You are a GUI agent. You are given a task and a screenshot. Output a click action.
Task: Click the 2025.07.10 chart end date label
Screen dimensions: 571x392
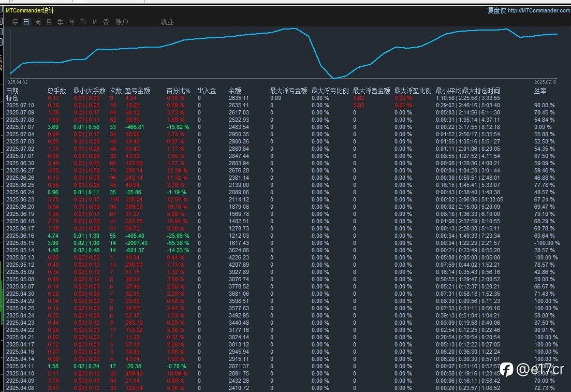(545, 82)
